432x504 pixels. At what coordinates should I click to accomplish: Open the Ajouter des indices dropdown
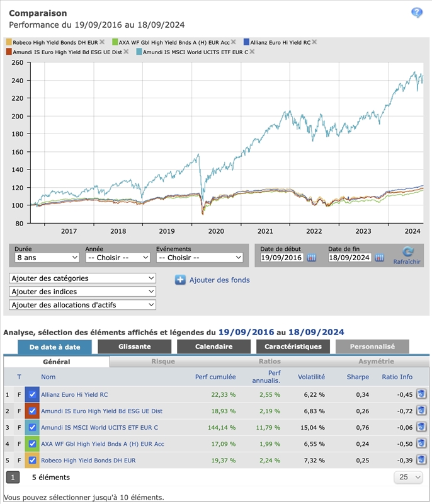82,292
